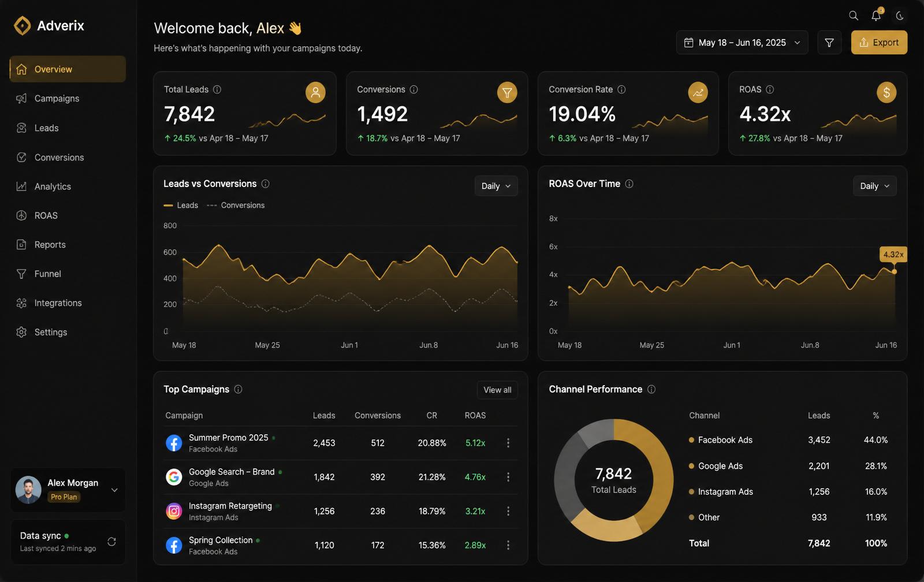The height and width of the screenshot is (582, 924).
Task: Click the Conversions card funnel badge icon
Action: [x=507, y=92]
